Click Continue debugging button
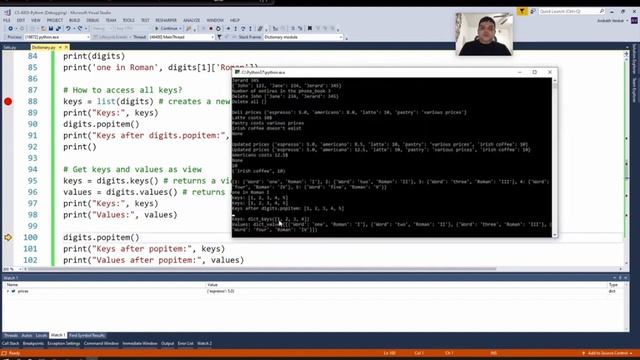This screenshot has height=360, width=640. pyautogui.click(x=167, y=29)
